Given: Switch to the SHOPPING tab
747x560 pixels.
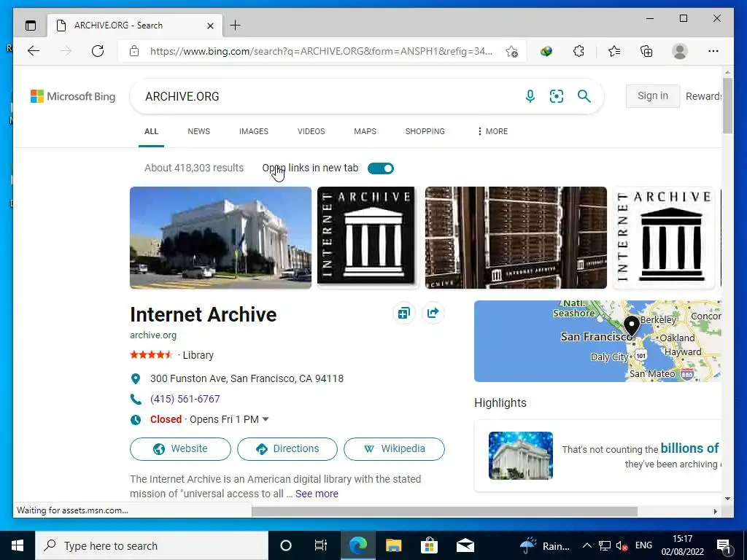Looking at the screenshot, I should (x=425, y=131).
